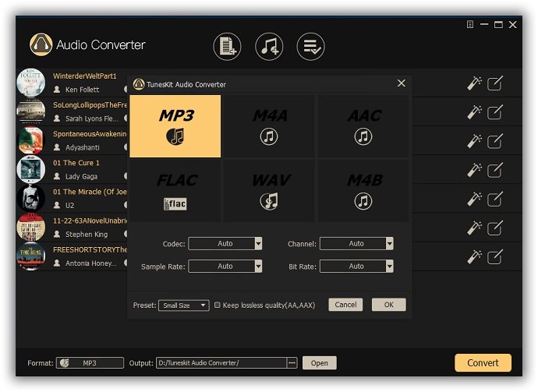538x392 pixels.
Task: Open the Preset Small Size dropdown
Action: pos(183,305)
